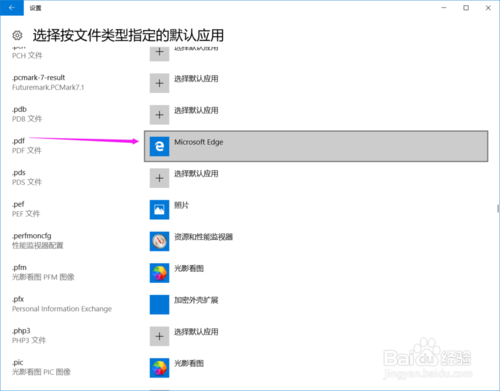Image resolution: width=500 pixels, height=391 pixels.
Task: Choose default app for .pcmark-7-result
Action: pyautogui.click(x=196, y=79)
